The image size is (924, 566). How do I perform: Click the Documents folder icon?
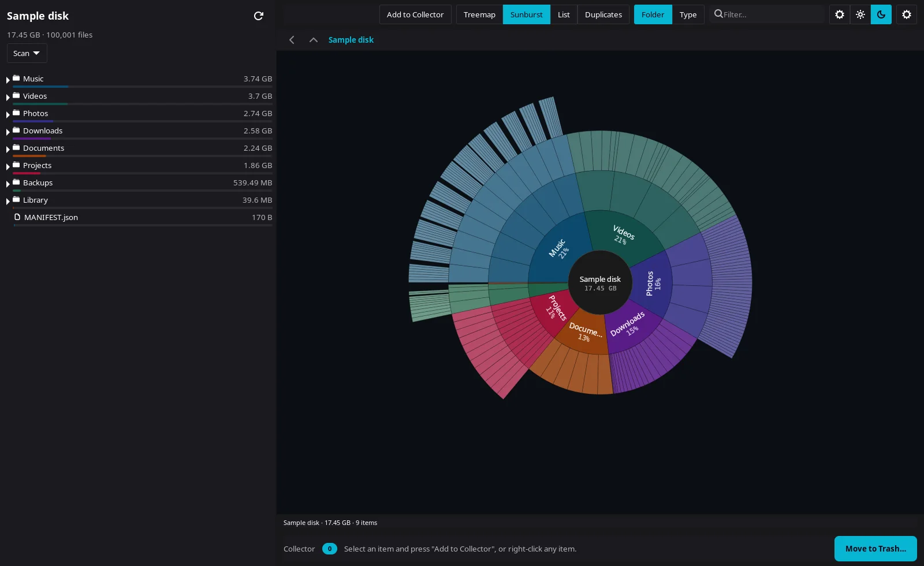click(16, 147)
